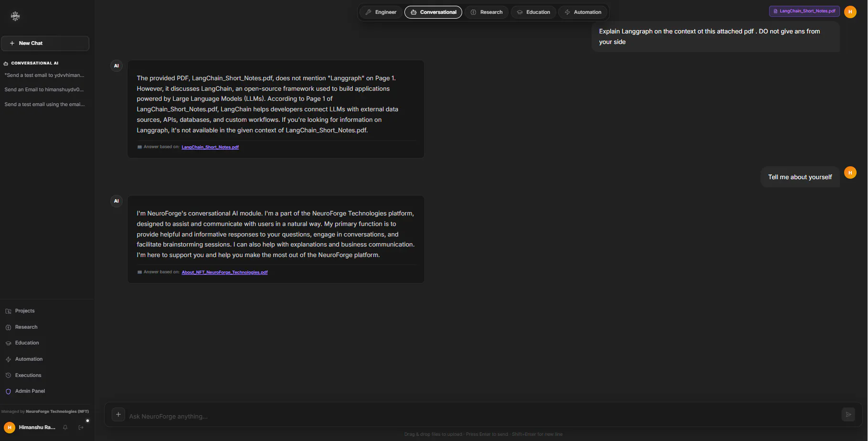
Task: Click the plus attach button in composer
Action: tap(118, 414)
